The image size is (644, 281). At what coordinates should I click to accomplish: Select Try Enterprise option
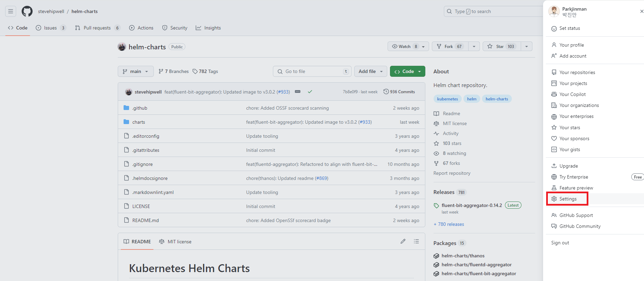click(570, 177)
